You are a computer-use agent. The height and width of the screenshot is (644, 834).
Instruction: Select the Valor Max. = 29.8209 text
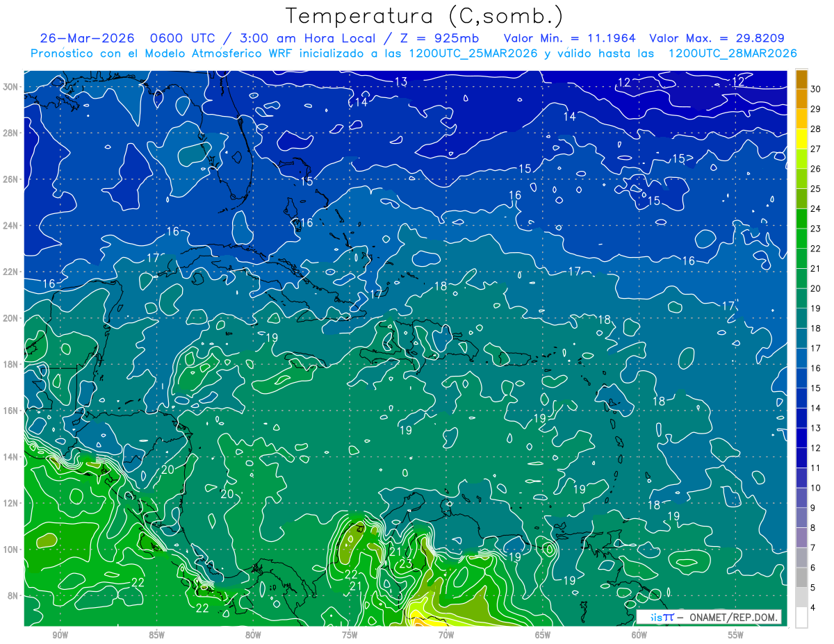[717, 38]
